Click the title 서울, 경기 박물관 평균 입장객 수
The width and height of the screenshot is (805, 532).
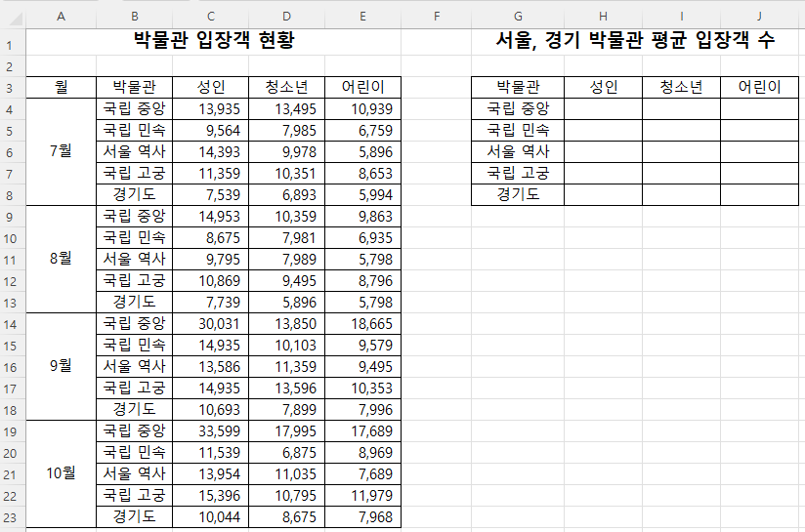coord(635,41)
